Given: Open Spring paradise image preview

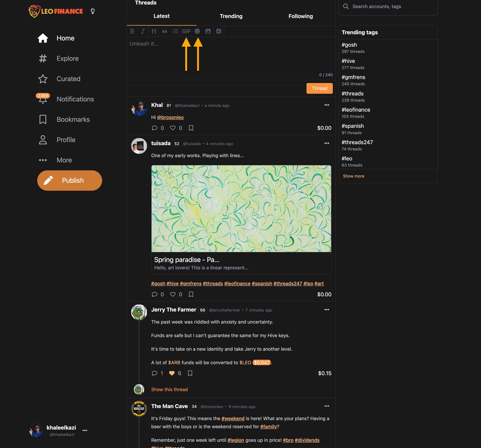Looking at the screenshot, I should click(241, 209).
